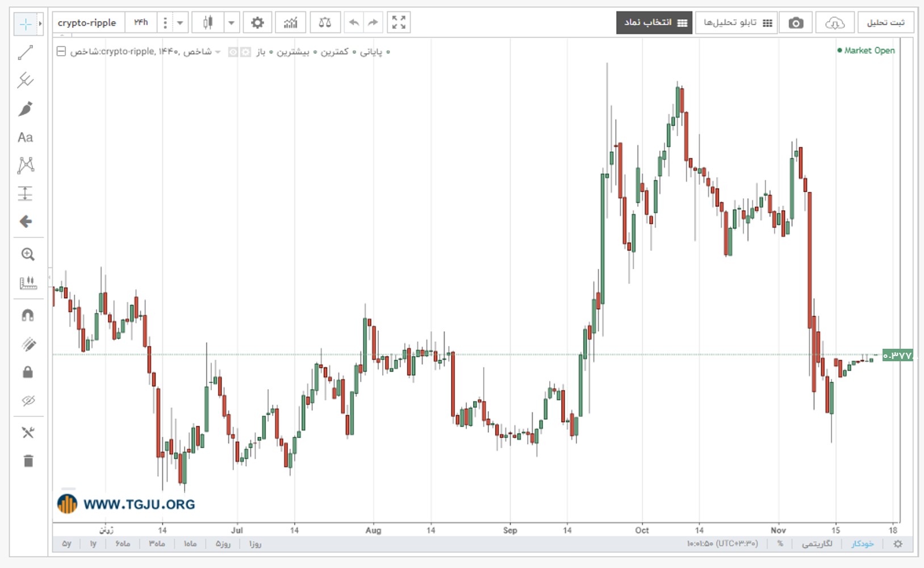Click the ۲۴h interval selector
Viewport: 924px width, 568px height.
tap(141, 23)
